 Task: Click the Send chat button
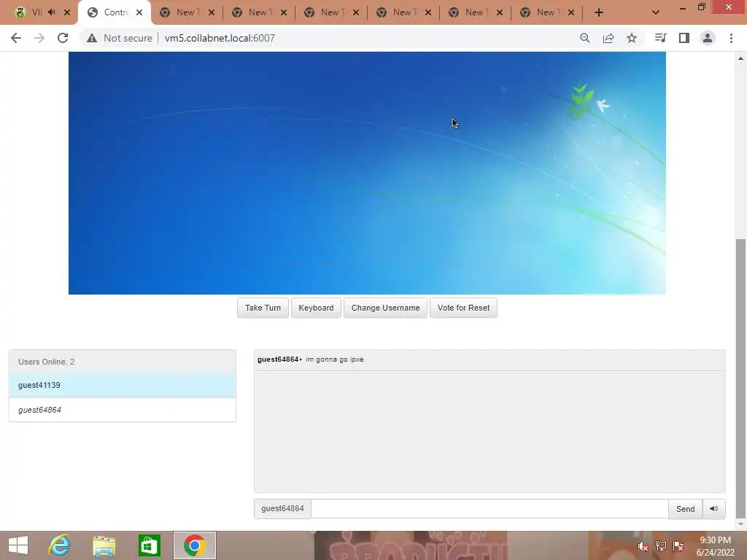[685, 508]
